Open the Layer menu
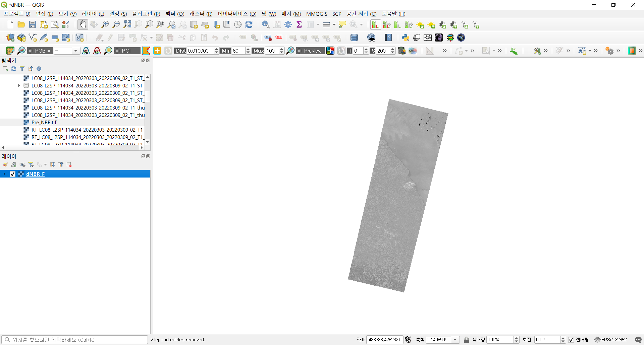This screenshot has height=345, width=644. coord(93,14)
